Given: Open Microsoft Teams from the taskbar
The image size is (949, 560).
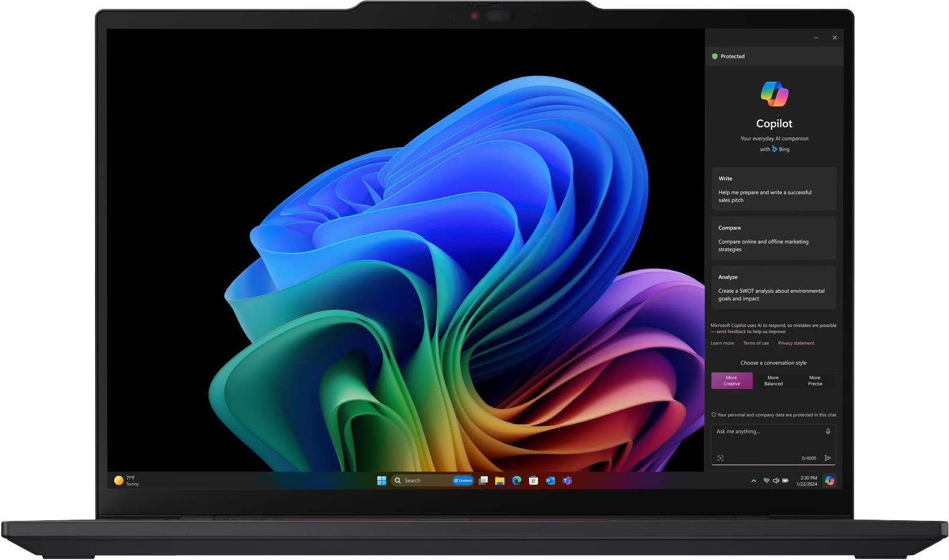Looking at the screenshot, I should (567, 480).
